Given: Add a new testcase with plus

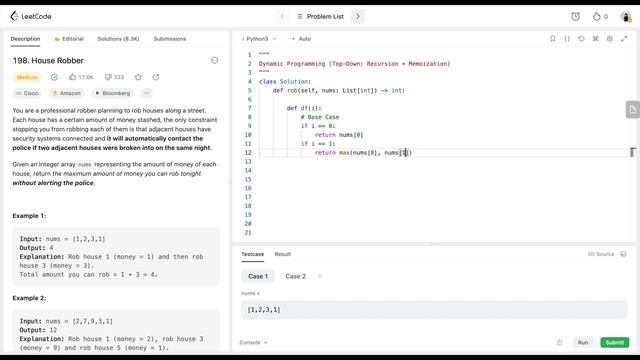Looking at the screenshot, I should pyautogui.click(x=320, y=276).
